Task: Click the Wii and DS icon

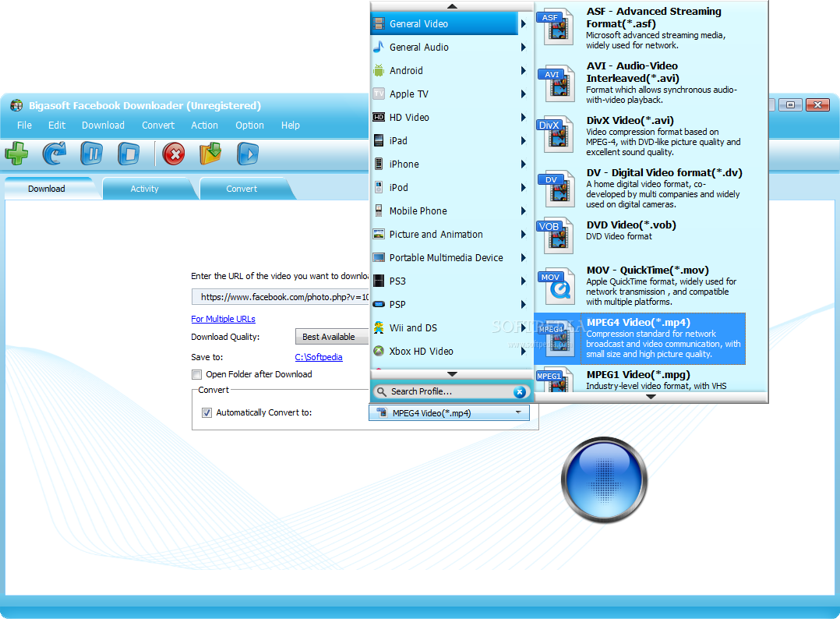Action: [x=379, y=327]
